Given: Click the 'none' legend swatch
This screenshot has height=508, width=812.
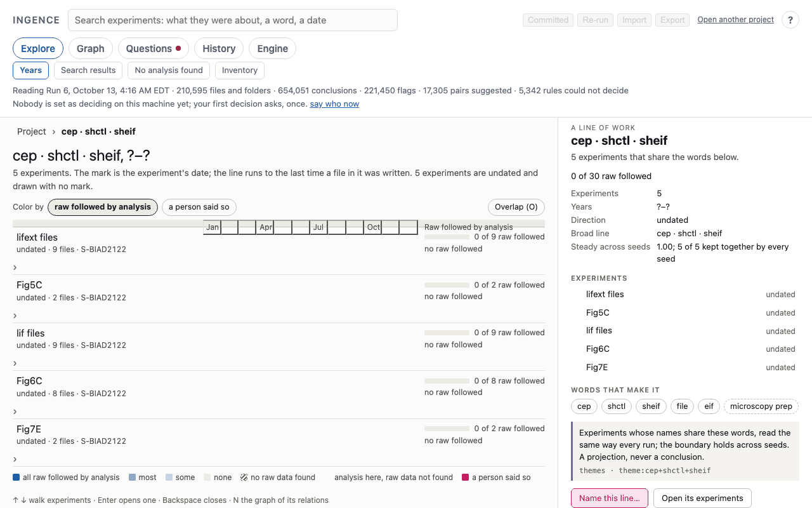Looking at the screenshot, I should tap(207, 478).
